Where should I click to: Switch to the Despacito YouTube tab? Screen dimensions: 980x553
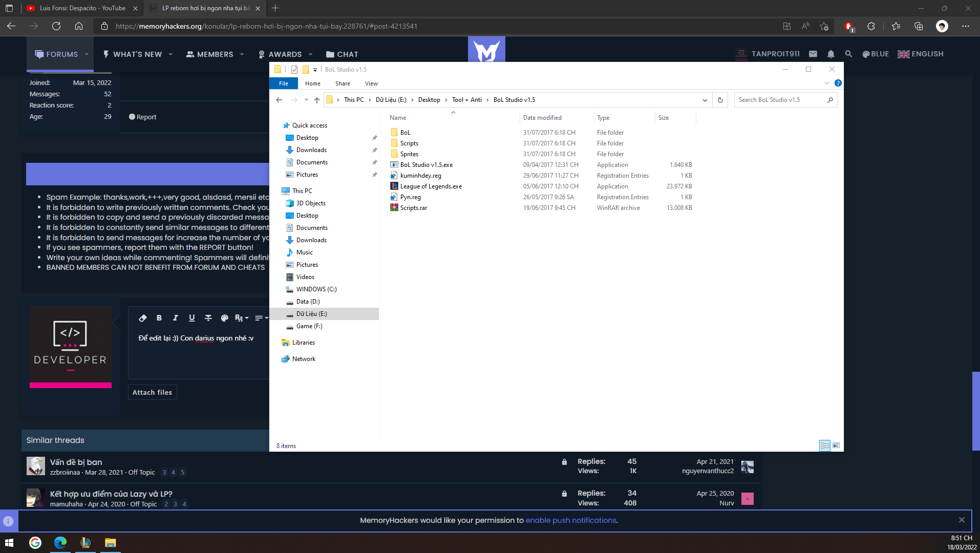[x=82, y=8]
